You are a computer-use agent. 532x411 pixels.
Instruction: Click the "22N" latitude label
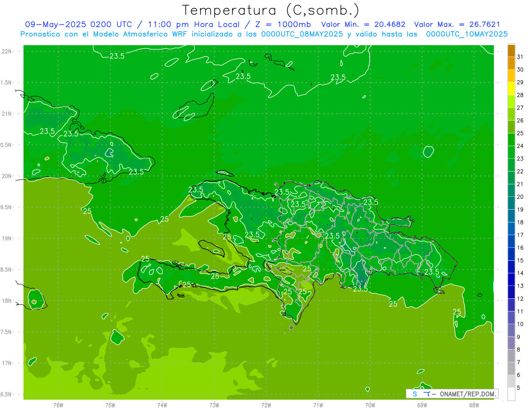coord(7,51)
